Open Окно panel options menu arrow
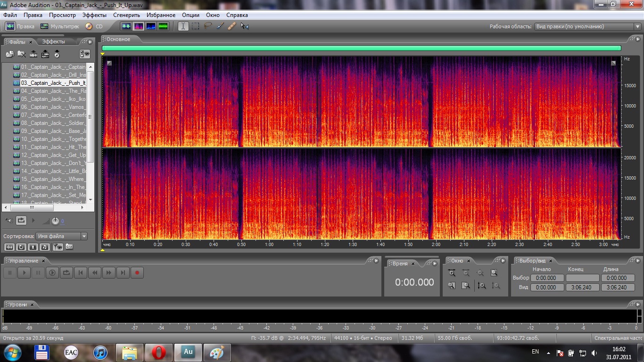 pos(504,261)
